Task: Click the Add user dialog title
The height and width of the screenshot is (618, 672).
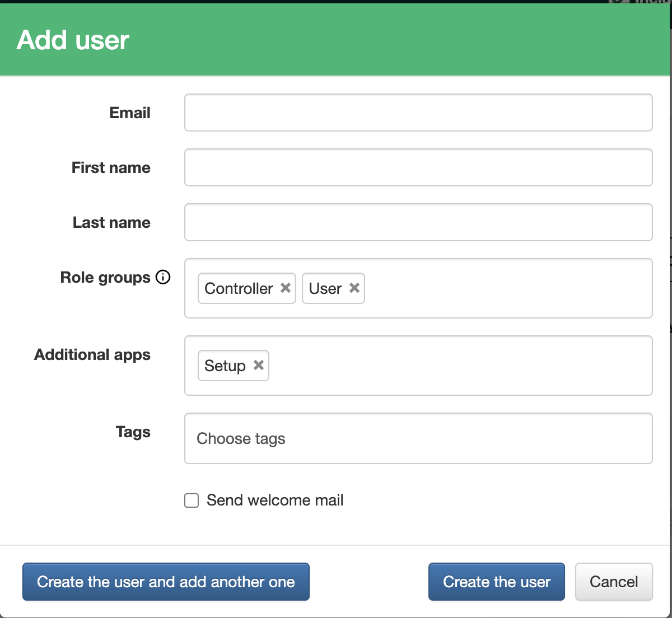Action: pyautogui.click(x=73, y=40)
